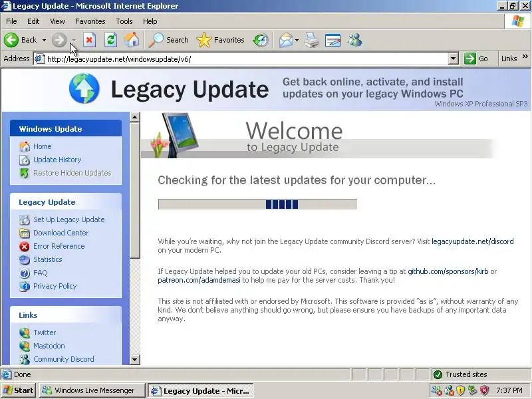532x399 pixels.
Task: Click the globe icon beside Mastodon
Action: (x=25, y=346)
